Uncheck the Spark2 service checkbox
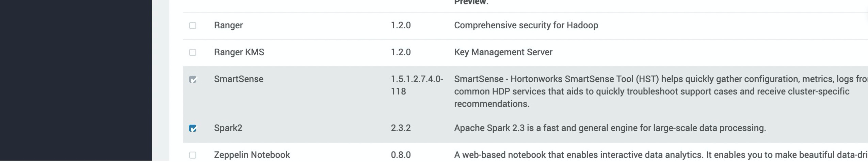This screenshot has width=868, height=162. [x=193, y=128]
